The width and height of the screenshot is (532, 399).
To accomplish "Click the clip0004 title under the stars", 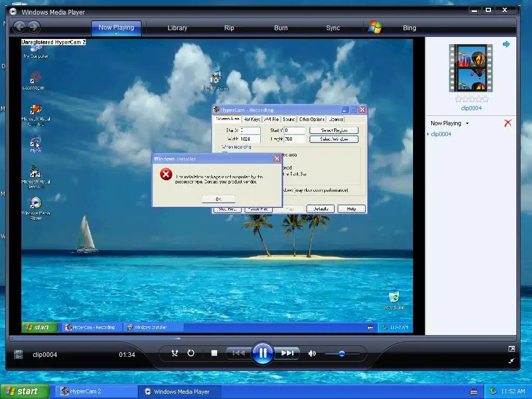I will tap(471, 108).
